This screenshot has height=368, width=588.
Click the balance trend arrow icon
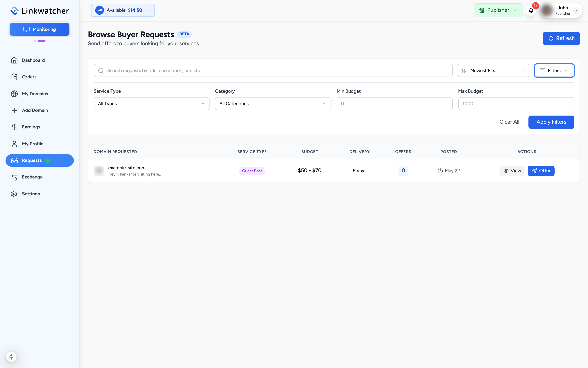coord(100,10)
